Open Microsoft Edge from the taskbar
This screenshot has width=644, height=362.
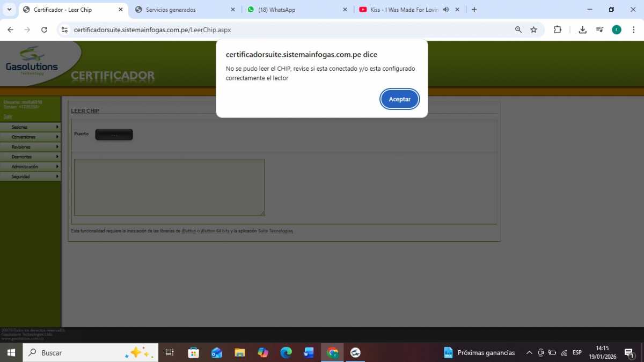286,352
